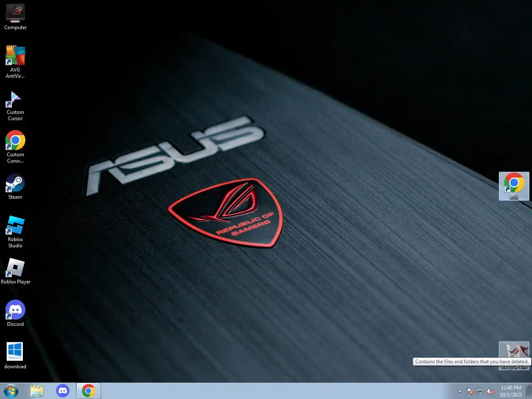Open the Windows Start menu orb

(x=11, y=391)
